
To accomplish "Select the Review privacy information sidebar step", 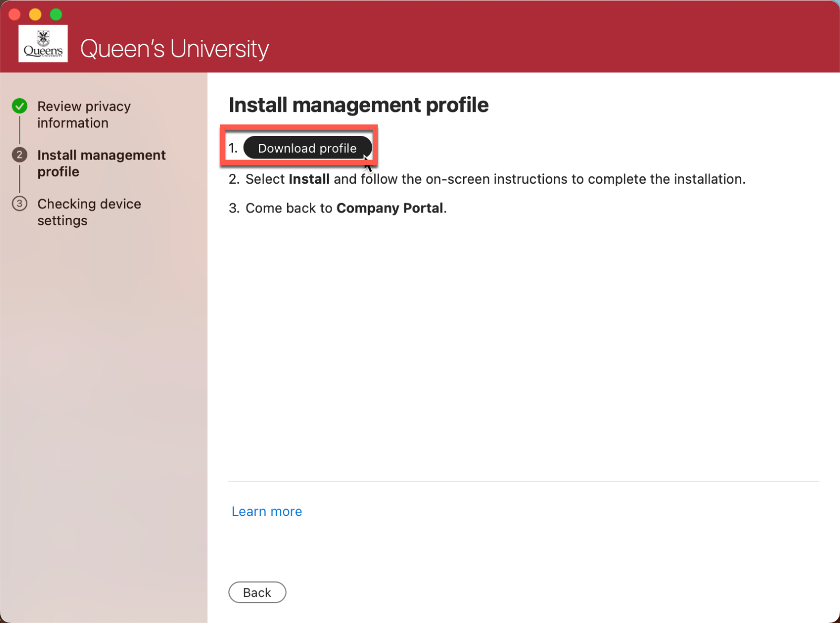I will (x=84, y=114).
